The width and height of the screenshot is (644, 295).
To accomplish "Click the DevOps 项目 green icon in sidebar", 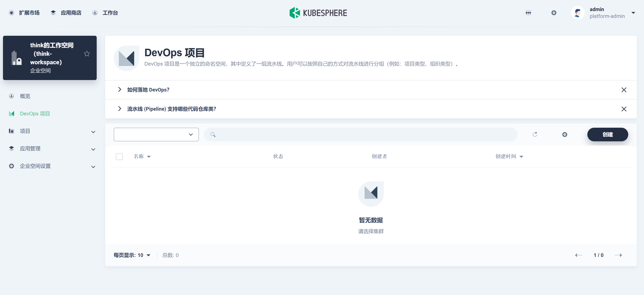I will click(x=11, y=114).
